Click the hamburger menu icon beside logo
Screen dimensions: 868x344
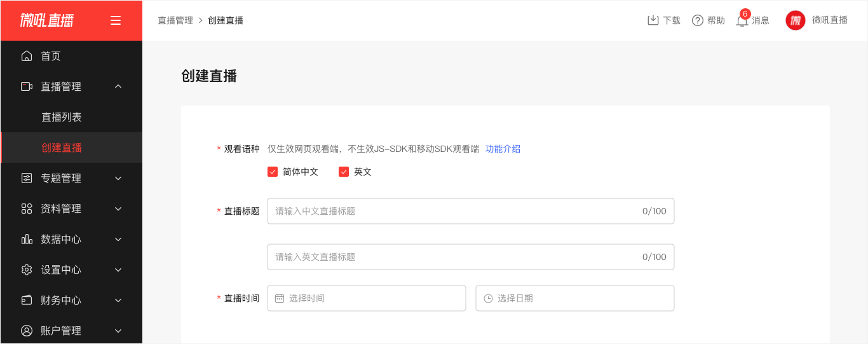pos(116,20)
